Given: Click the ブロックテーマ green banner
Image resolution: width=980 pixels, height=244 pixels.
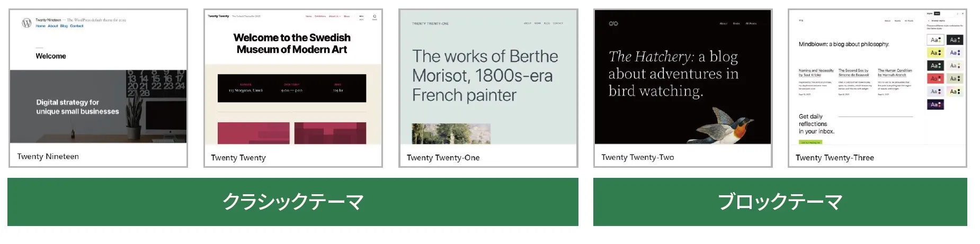Looking at the screenshot, I should [x=780, y=202].
